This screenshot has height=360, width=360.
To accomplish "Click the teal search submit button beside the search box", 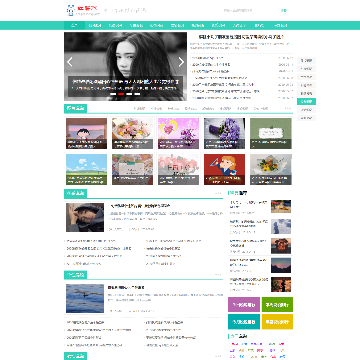I will point(284,10).
